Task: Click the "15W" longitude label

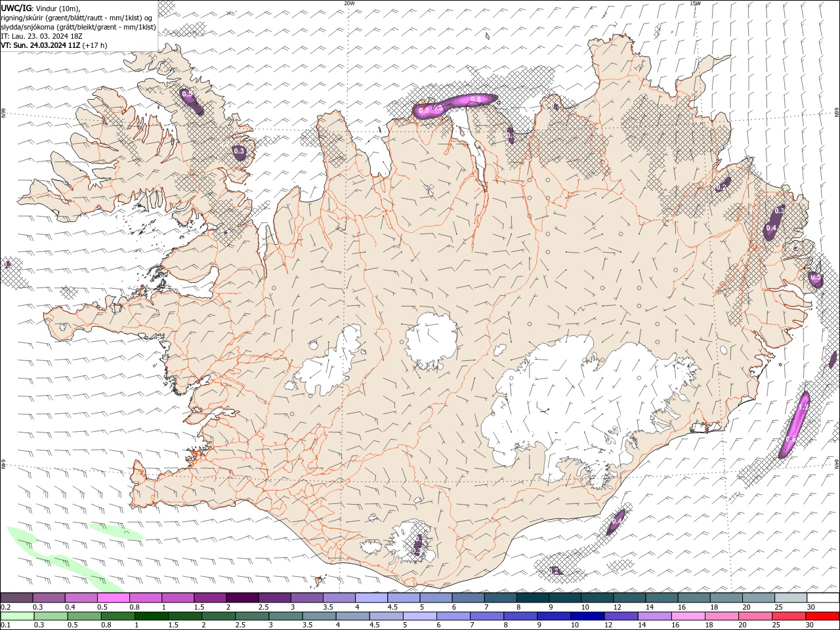Action: point(695,3)
